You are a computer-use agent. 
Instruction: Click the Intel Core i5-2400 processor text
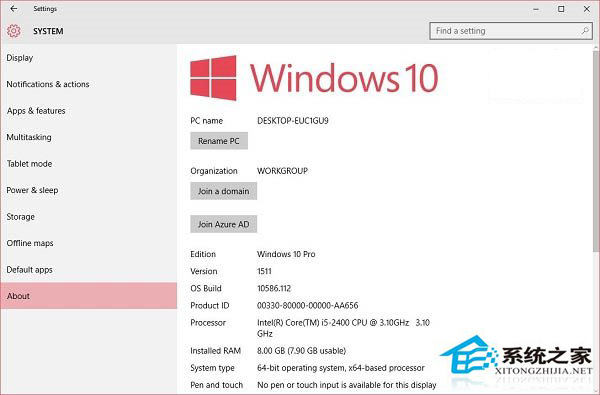343,328
